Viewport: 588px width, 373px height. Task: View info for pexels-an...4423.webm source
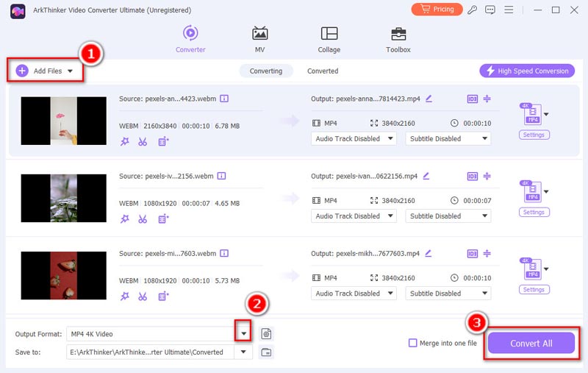click(224, 99)
